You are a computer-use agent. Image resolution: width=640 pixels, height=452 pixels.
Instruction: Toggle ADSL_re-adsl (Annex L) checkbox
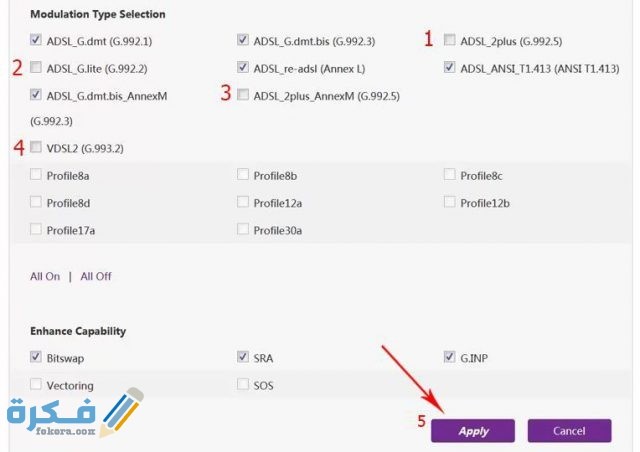(243, 68)
